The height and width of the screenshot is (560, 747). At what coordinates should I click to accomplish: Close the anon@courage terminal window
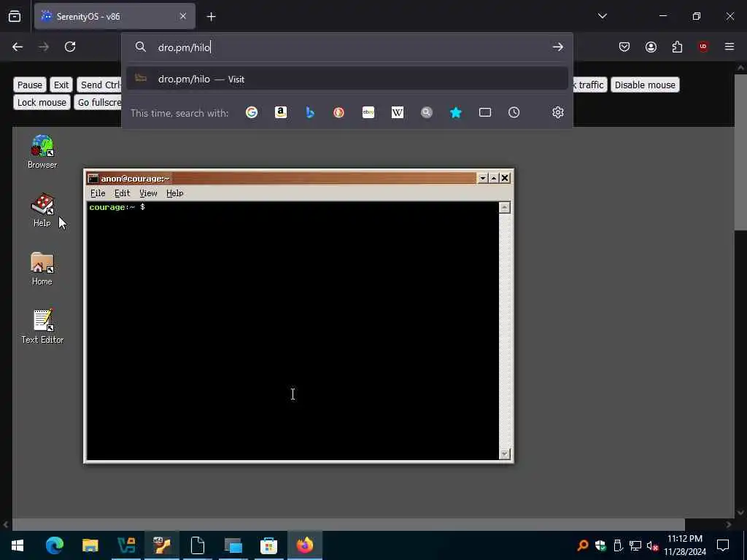point(505,178)
